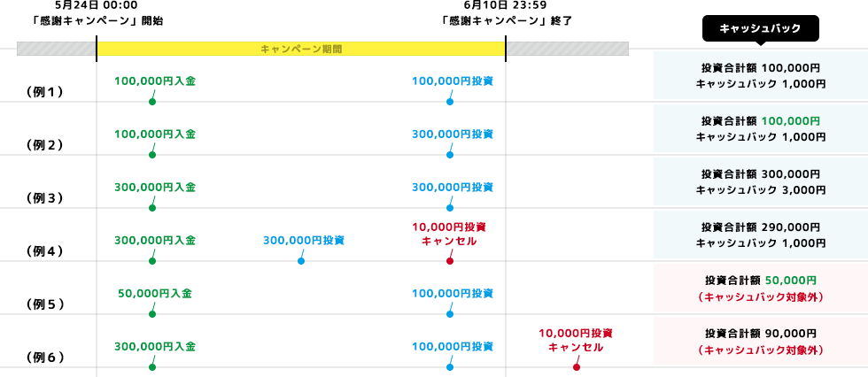868x377 pixels.
Task: Click the black キャッシュバック header label
Action: (x=760, y=29)
